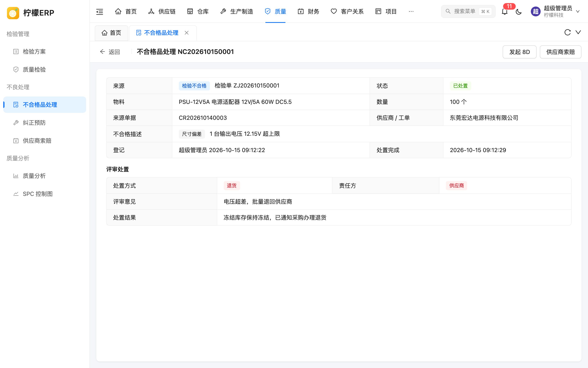Open the notifications bell icon

(x=504, y=11)
